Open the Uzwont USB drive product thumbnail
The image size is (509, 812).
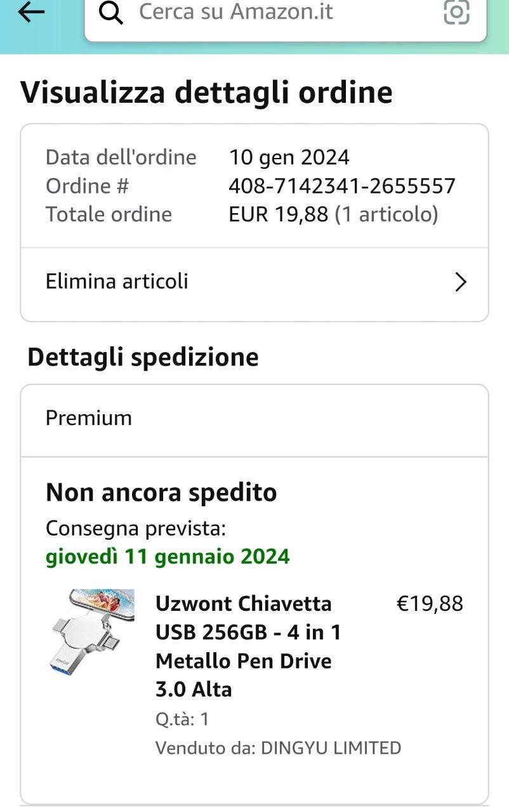click(x=93, y=632)
